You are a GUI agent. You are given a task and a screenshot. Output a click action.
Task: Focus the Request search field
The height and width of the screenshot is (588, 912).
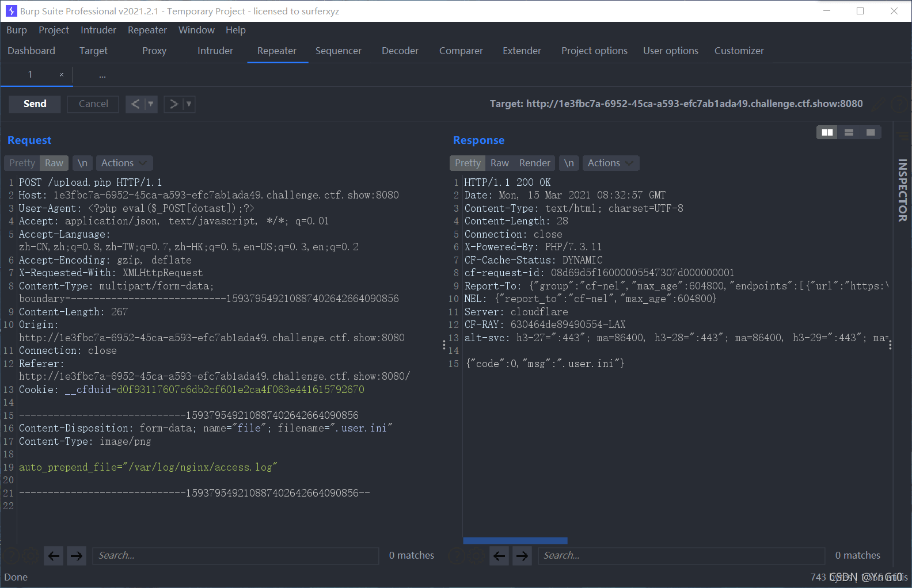click(x=235, y=556)
